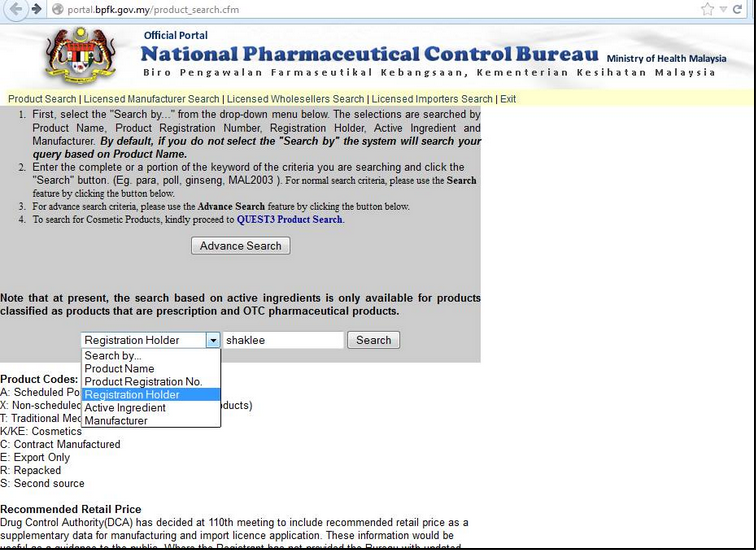Go back with the browser back arrow
The image size is (756, 550).
point(16,9)
